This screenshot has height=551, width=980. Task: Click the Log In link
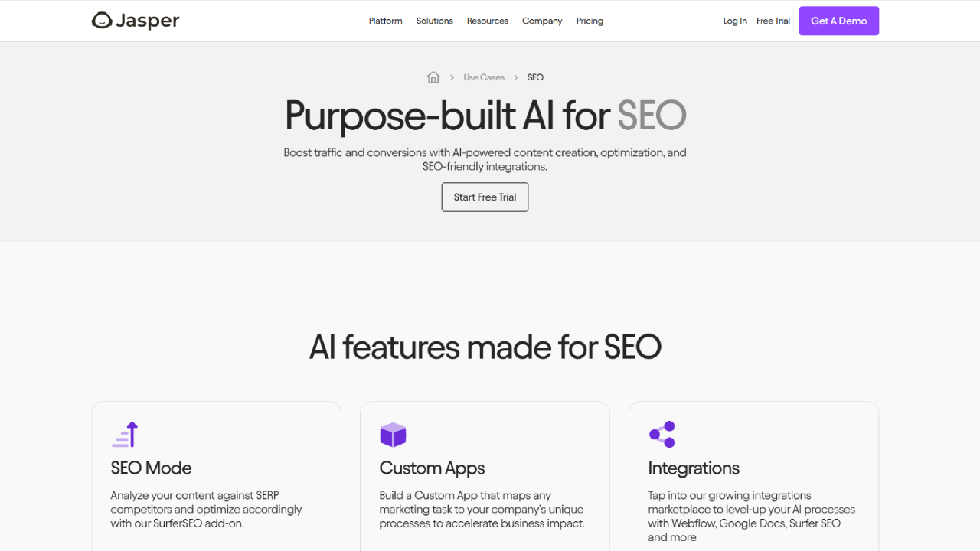(735, 21)
